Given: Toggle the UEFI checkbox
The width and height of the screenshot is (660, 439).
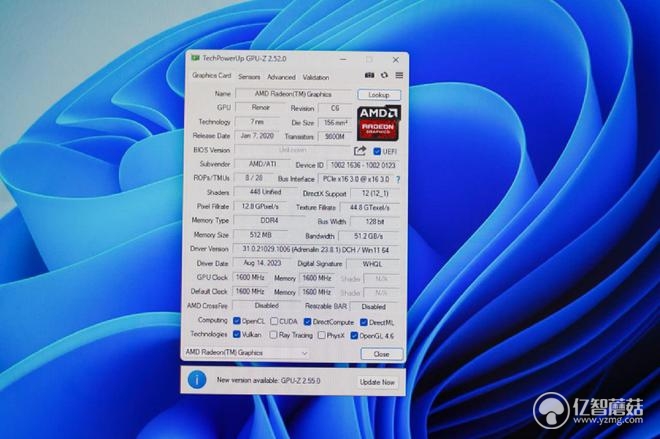Looking at the screenshot, I should point(377,151).
